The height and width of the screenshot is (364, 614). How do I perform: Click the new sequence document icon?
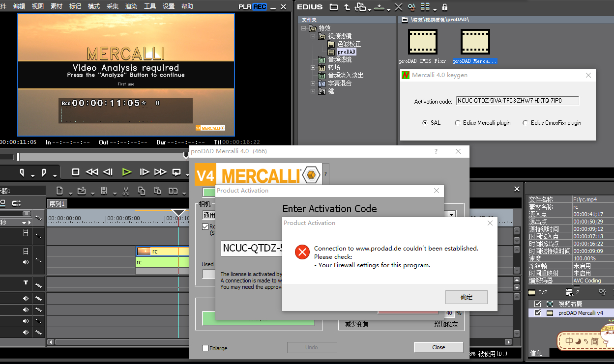point(59,191)
